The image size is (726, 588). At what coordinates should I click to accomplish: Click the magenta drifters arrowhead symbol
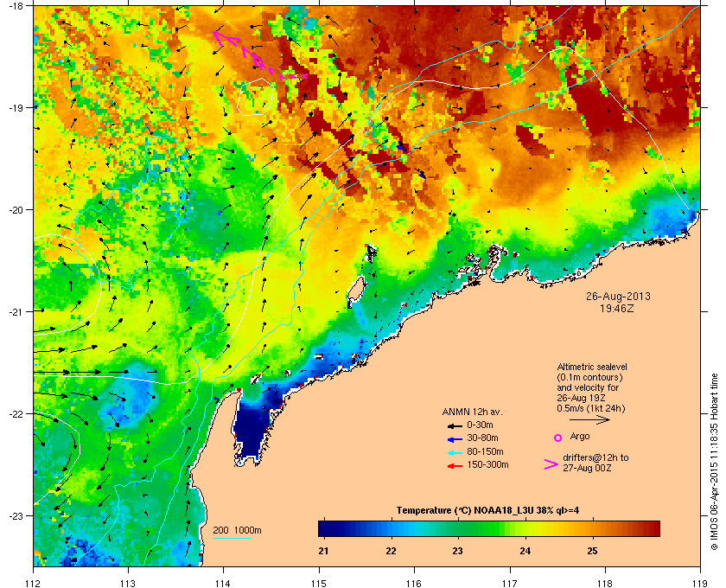click(551, 464)
